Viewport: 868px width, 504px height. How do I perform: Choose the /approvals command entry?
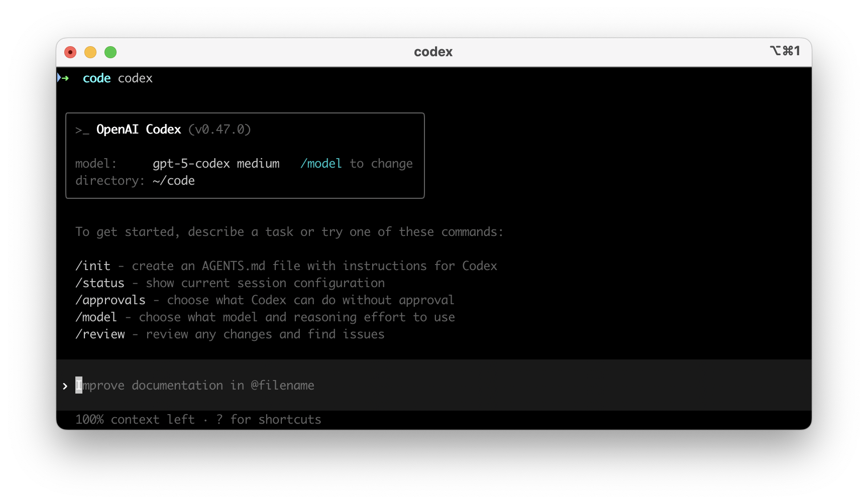(x=111, y=300)
